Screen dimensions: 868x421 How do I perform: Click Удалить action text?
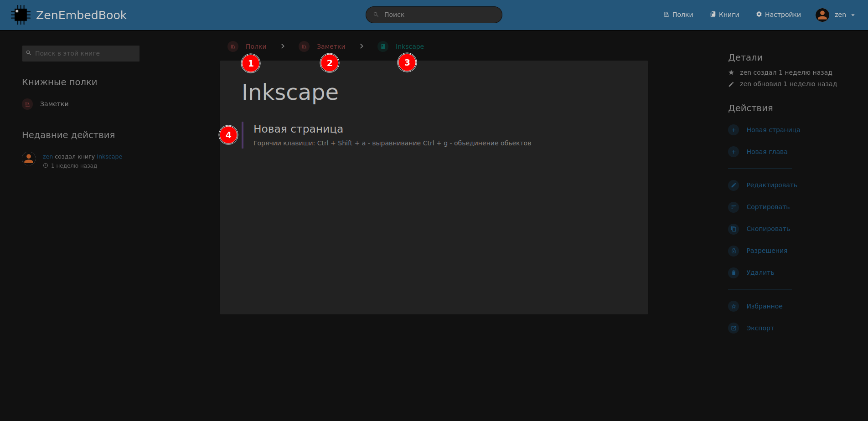(760, 272)
